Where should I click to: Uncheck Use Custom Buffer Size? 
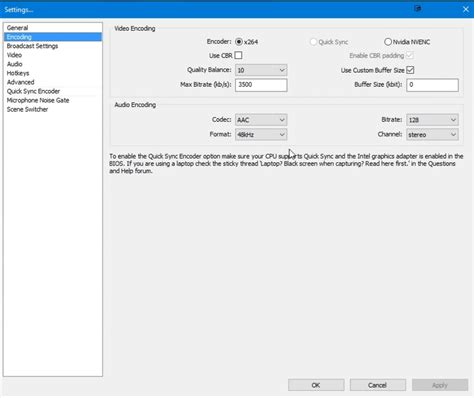point(410,70)
